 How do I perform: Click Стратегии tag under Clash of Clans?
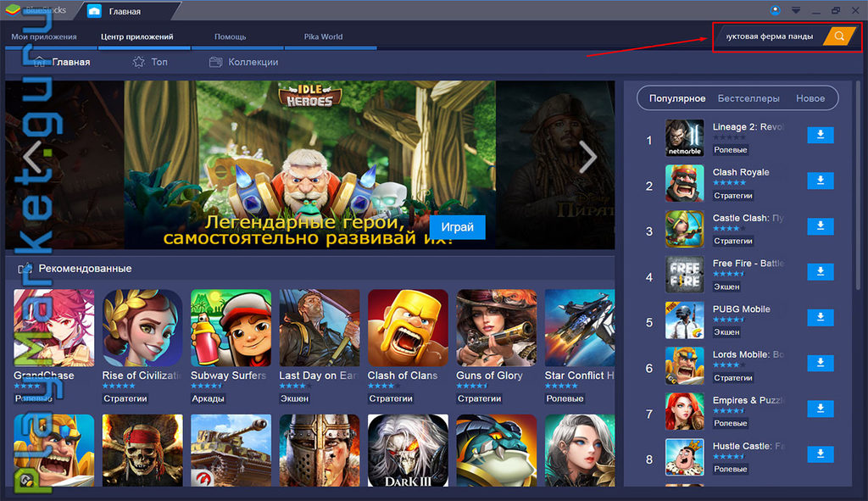point(391,398)
